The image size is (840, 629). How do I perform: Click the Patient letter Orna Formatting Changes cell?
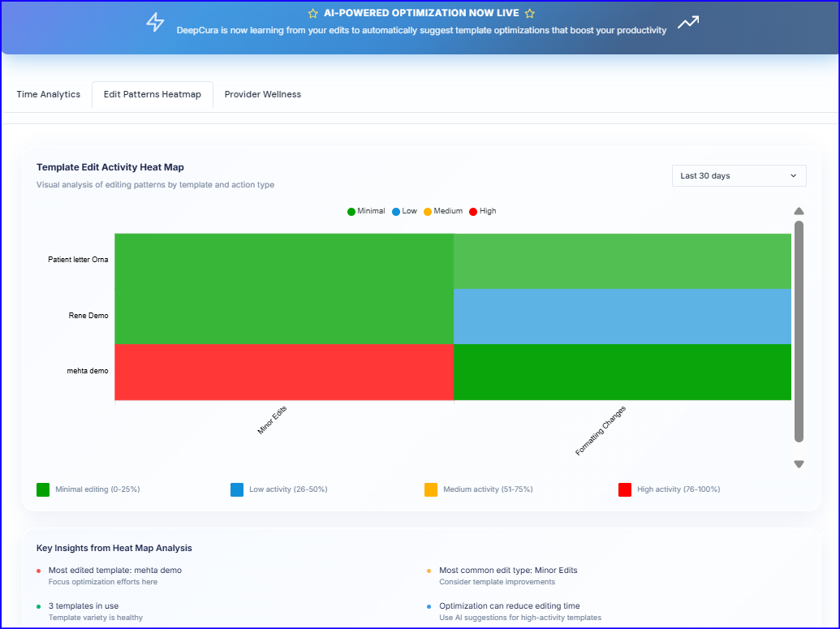pos(622,261)
